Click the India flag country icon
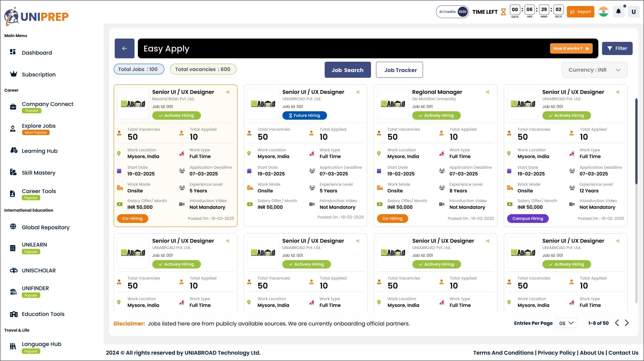The image size is (644, 361). 603,12
